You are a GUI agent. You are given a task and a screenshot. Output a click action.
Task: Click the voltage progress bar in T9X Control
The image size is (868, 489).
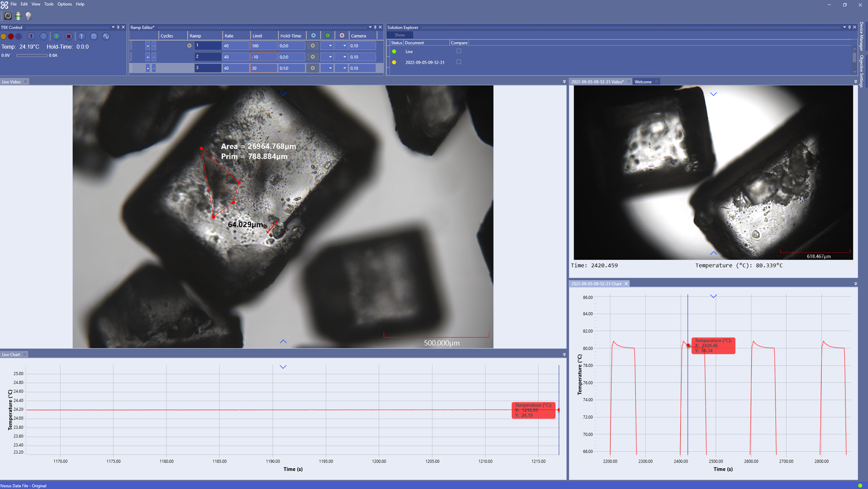tap(32, 56)
